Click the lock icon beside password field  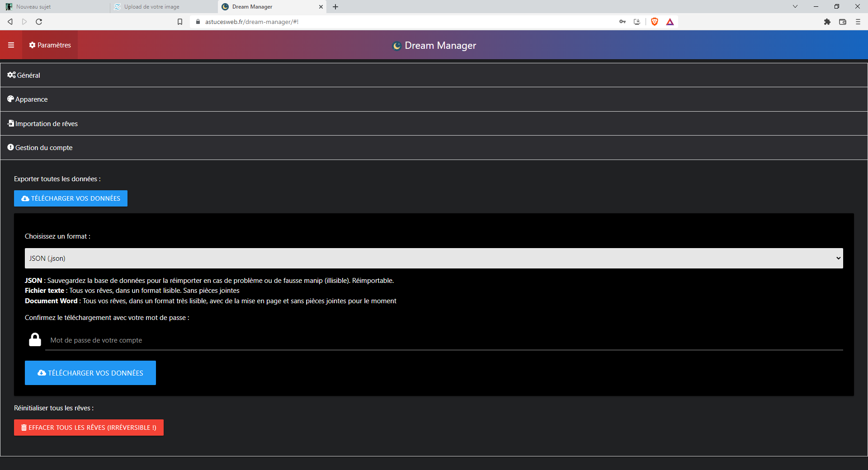35,339
